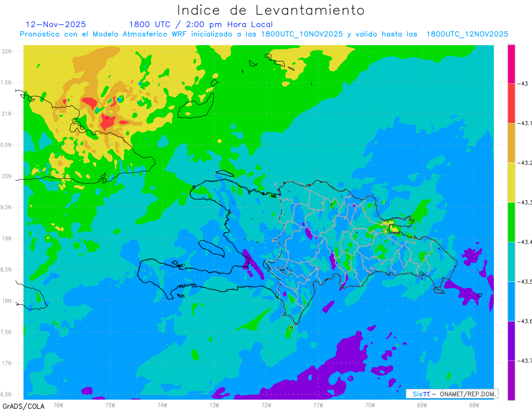Click the light blue segment of the color legend
Viewport: 532px width, 411px height.
pyautogui.click(x=511, y=301)
